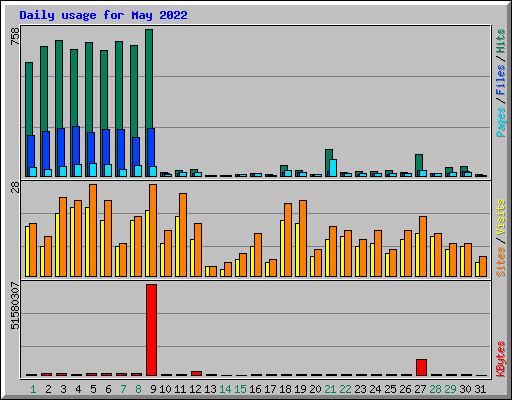The width and height of the screenshot is (512, 400).
Task: Click the orange Visits bar for day 3
Action: (63, 237)
